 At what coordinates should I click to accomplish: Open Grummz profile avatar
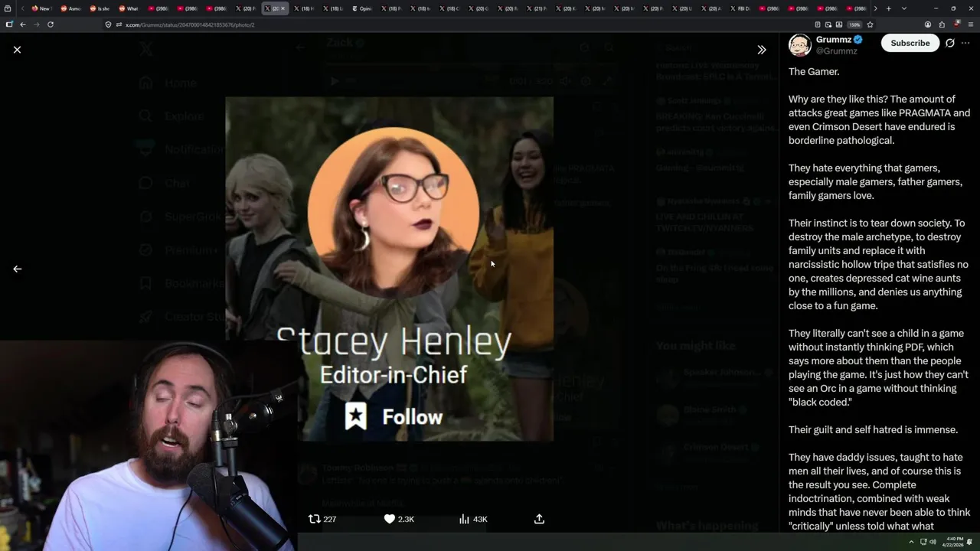coord(799,45)
